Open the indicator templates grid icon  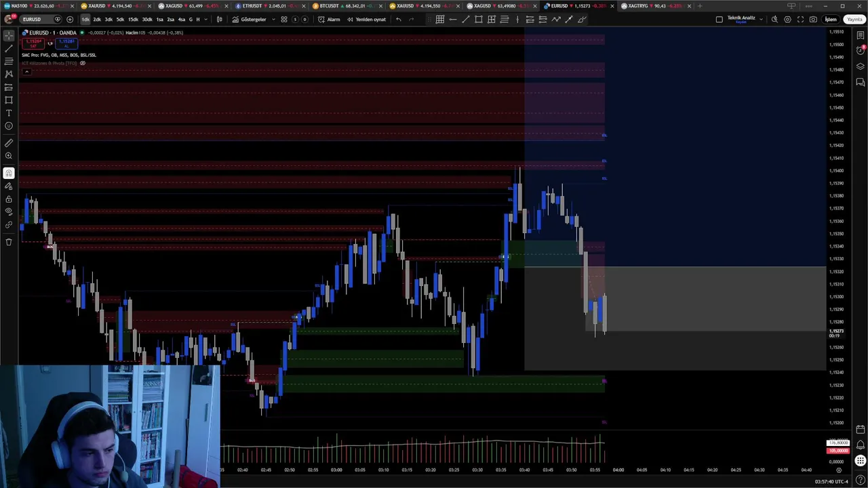(x=284, y=19)
